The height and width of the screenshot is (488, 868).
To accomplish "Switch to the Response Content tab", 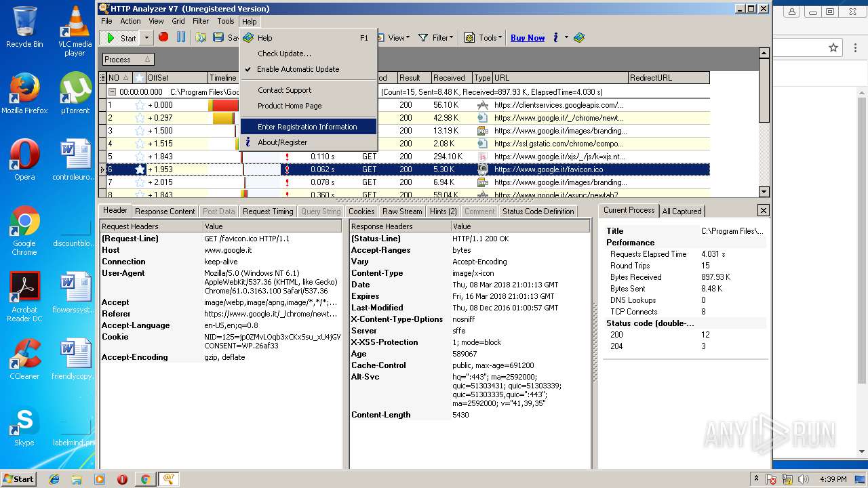I will coord(165,211).
